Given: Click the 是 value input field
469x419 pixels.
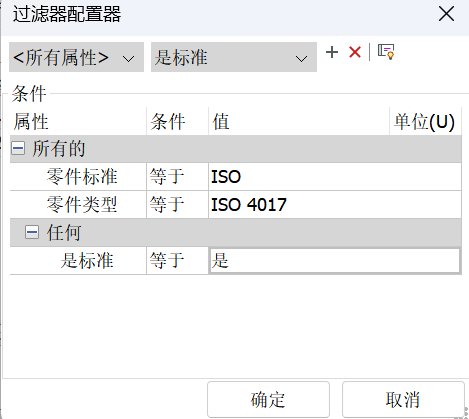Looking at the screenshot, I should pyautogui.click(x=335, y=261).
